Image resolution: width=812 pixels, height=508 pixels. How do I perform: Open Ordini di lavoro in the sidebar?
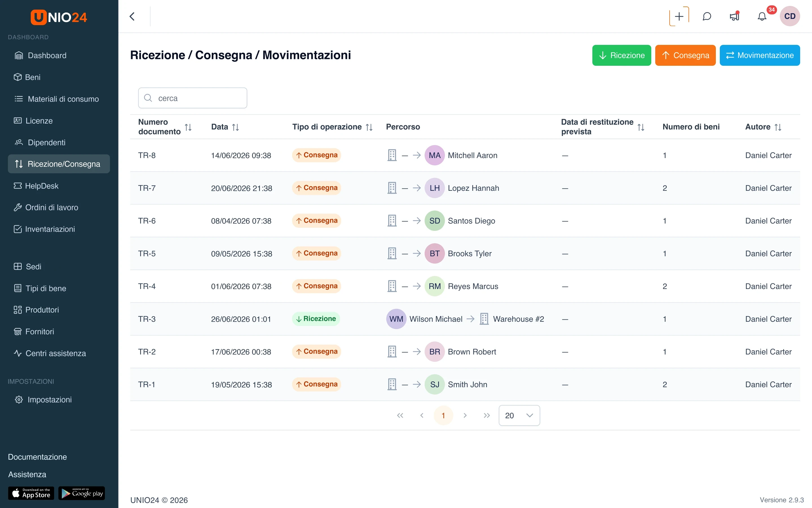pos(59,207)
